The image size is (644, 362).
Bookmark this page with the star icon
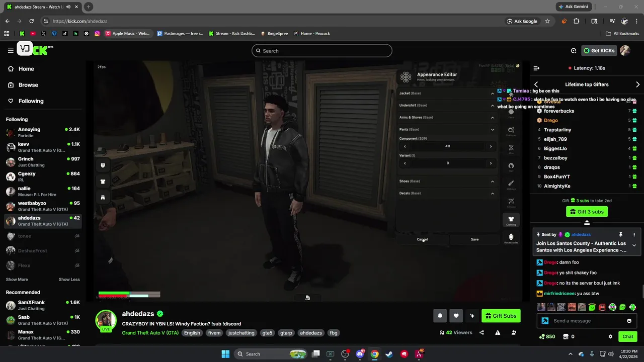point(547,21)
